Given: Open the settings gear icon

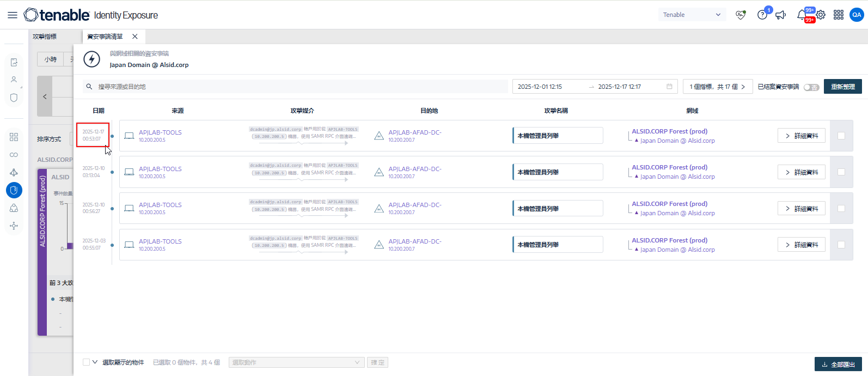Looking at the screenshot, I should point(821,15).
